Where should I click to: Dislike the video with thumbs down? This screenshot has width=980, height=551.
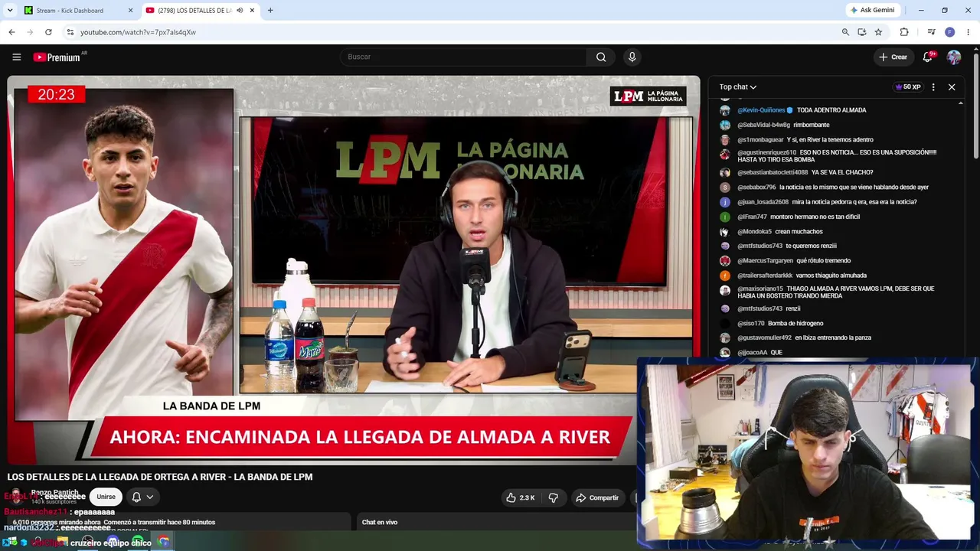point(554,497)
